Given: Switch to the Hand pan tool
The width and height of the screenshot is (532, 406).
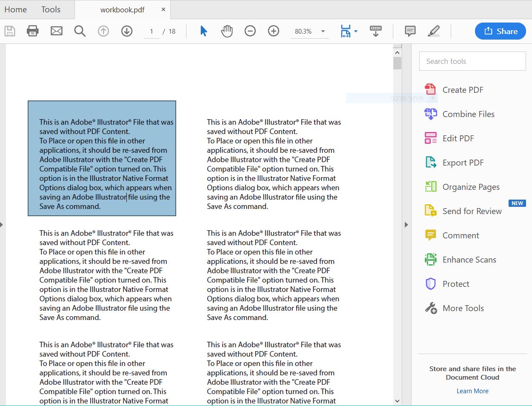Looking at the screenshot, I should click(x=227, y=31).
